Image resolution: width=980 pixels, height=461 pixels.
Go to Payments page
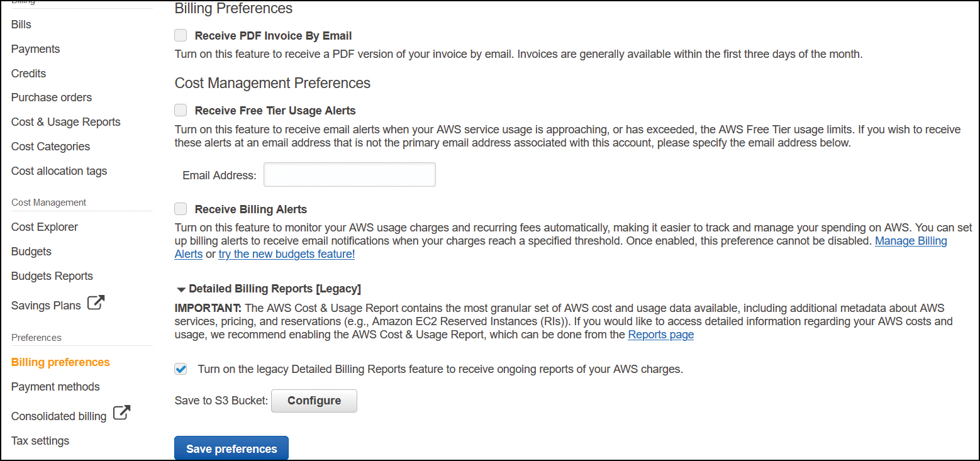click(35, 49)
